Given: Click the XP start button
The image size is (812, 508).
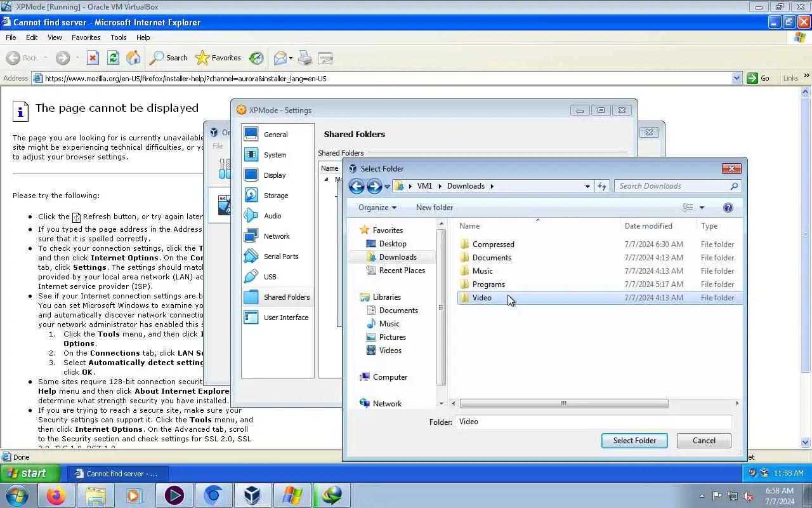Looking at the screenshot, I should (x=30, y=473).
